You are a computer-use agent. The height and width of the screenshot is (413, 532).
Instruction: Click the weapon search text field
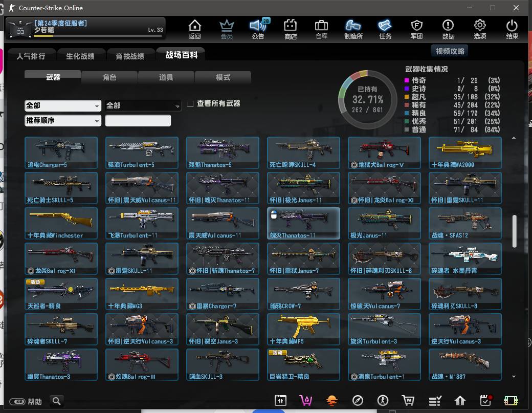[x=138, y=121]
